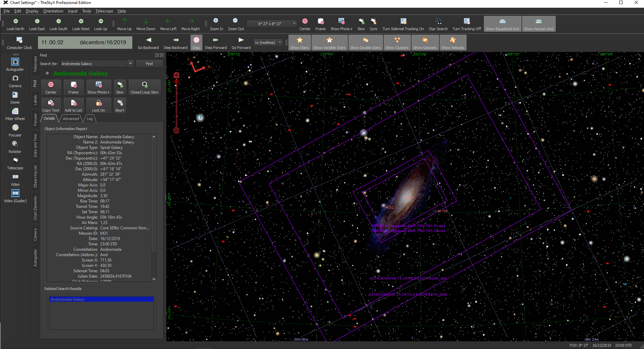The width and height of the screenshot is (644, 349).
Task: Toggle Show Equatorial Grid
Action: [x=502, y=24]
